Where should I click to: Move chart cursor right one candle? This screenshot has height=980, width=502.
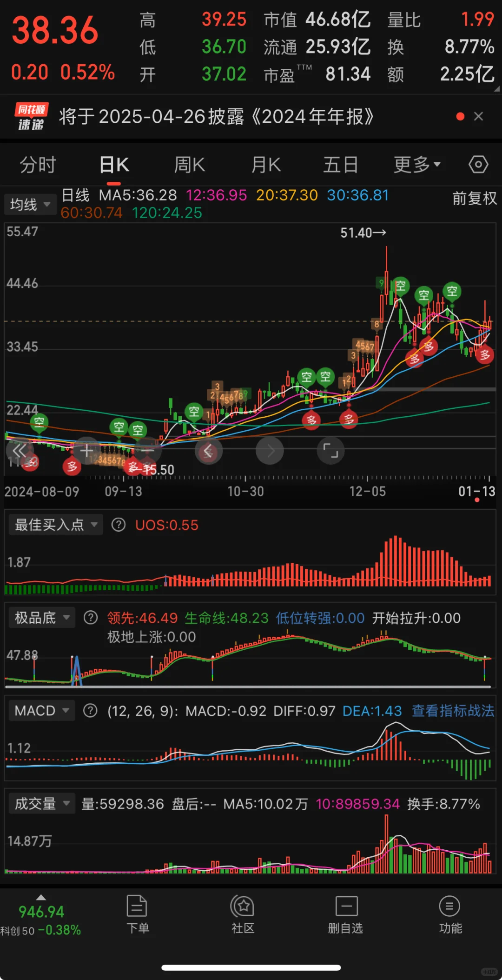coord(270,451)
